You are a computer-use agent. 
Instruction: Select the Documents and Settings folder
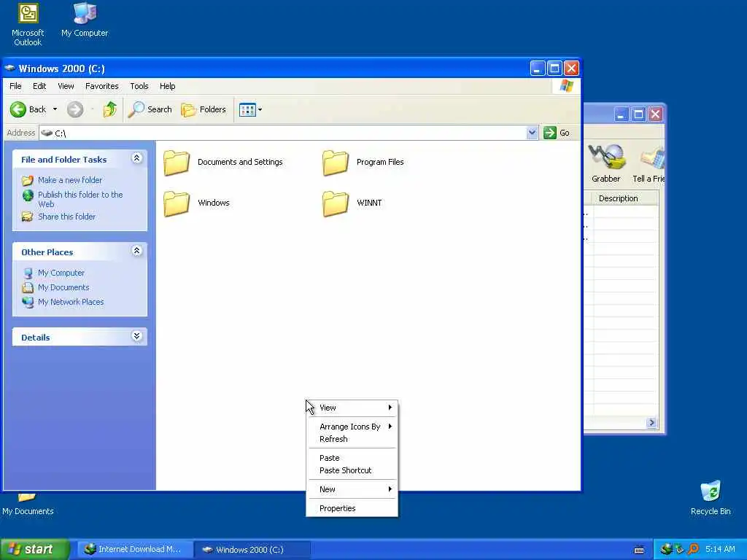(x=223, y=163)
